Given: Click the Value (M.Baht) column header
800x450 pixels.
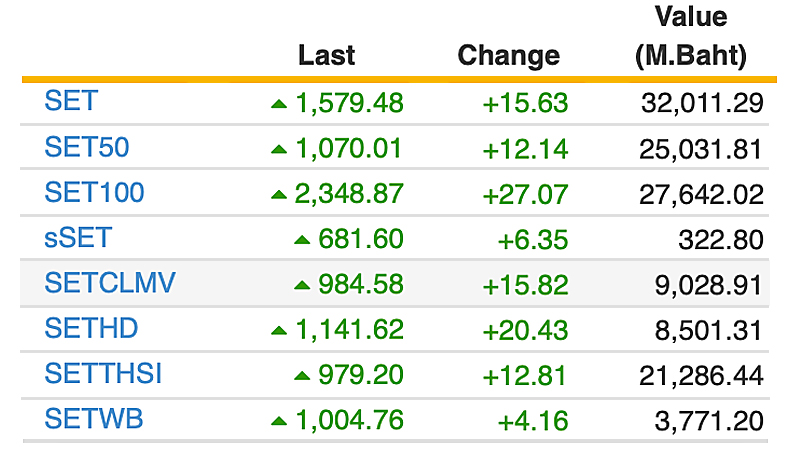Looking at the screenshot, I should tap(690, 37).
